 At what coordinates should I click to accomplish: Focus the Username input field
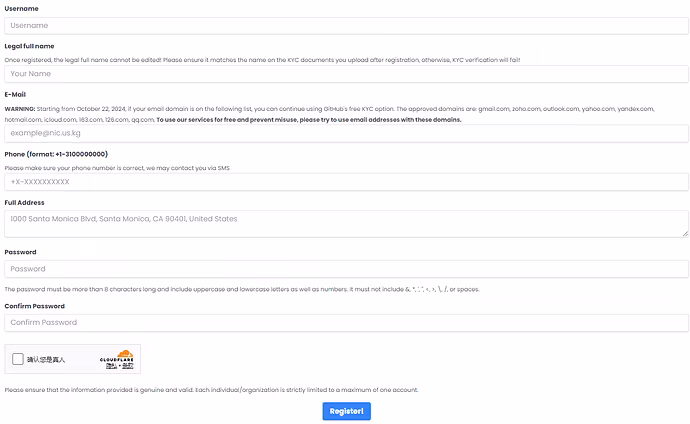346,26
